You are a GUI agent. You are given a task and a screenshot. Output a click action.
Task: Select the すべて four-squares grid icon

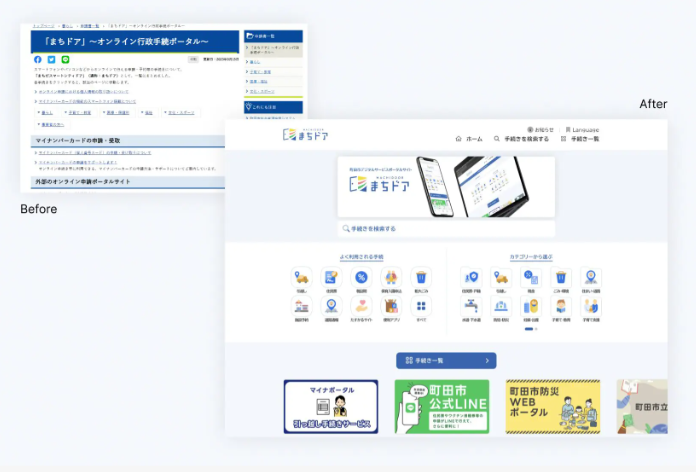coord(421,307)
